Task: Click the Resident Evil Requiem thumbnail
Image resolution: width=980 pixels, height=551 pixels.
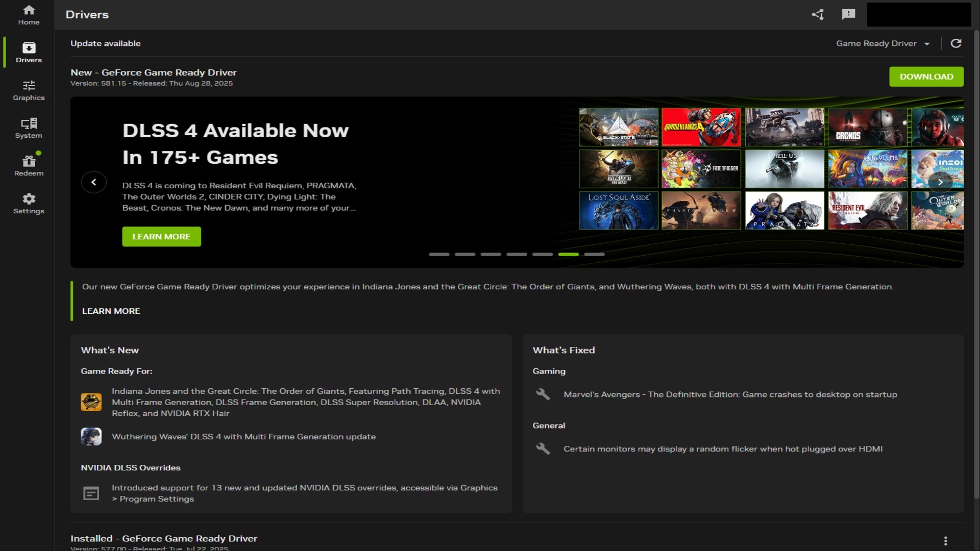Action: coord(868,210)
